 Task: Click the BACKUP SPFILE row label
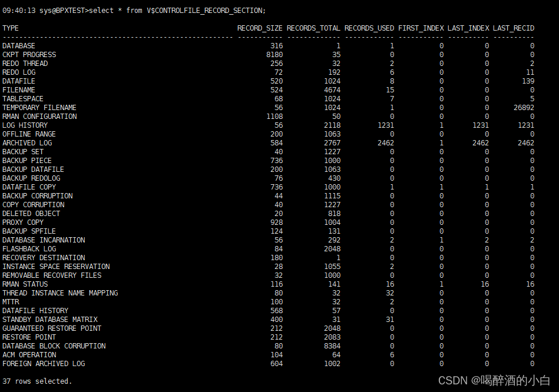coord(29,231)
